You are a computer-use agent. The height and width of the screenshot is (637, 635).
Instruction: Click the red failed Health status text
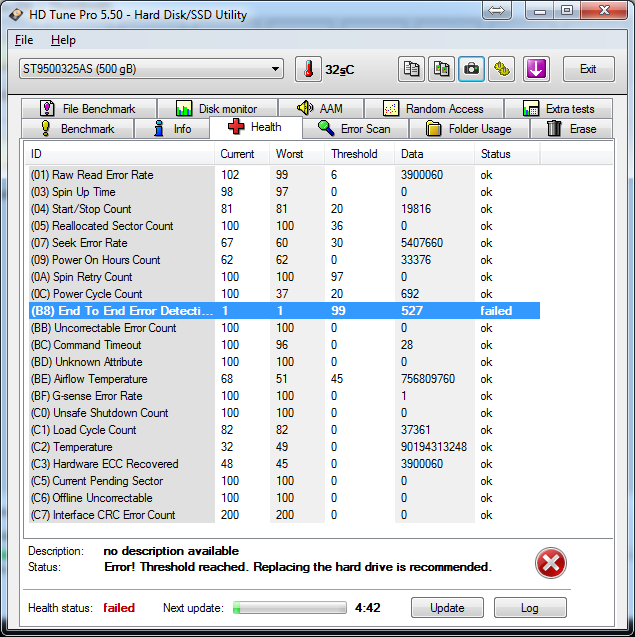tap(119, 608)
